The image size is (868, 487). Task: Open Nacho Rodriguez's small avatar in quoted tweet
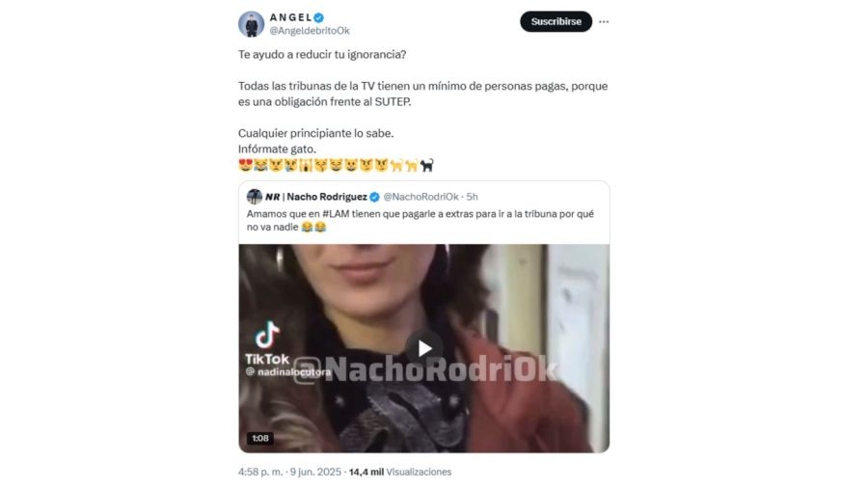tap(254, 197)
